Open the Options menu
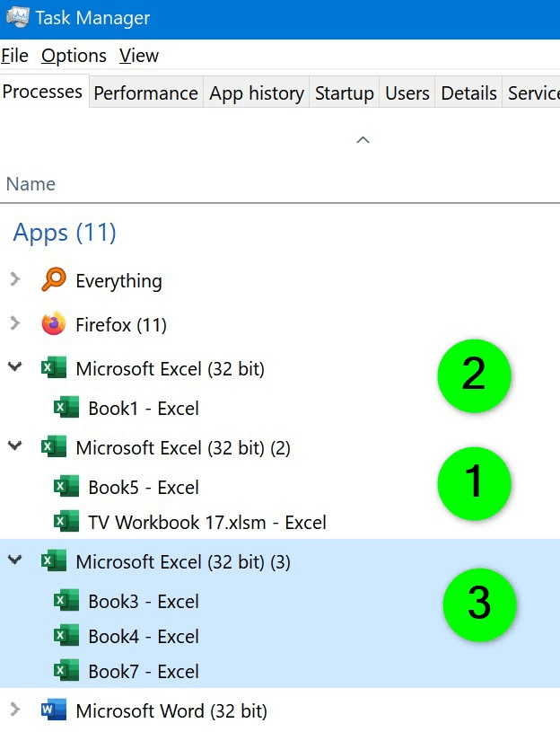The height and width of the screenshot is (732, 560). pos(74,56)
